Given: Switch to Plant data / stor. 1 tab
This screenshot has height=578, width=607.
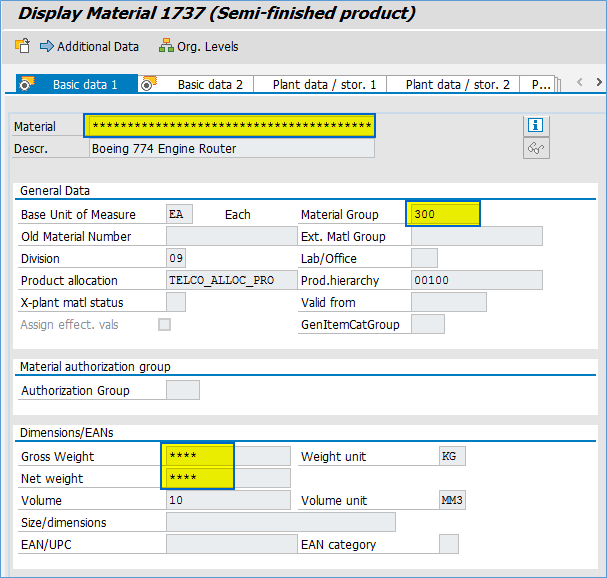Looking at the screenshot, I should tap(321, 85).
